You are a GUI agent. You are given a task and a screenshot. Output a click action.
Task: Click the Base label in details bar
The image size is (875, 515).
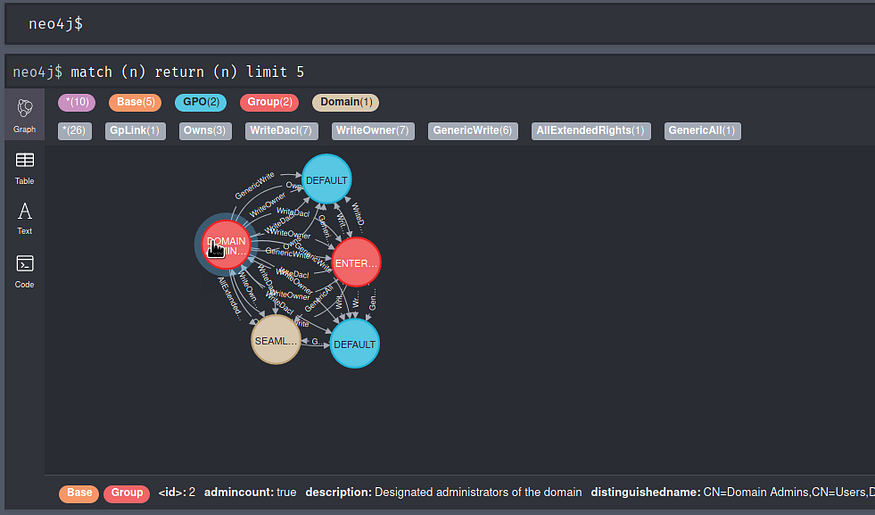coord(79,493)
